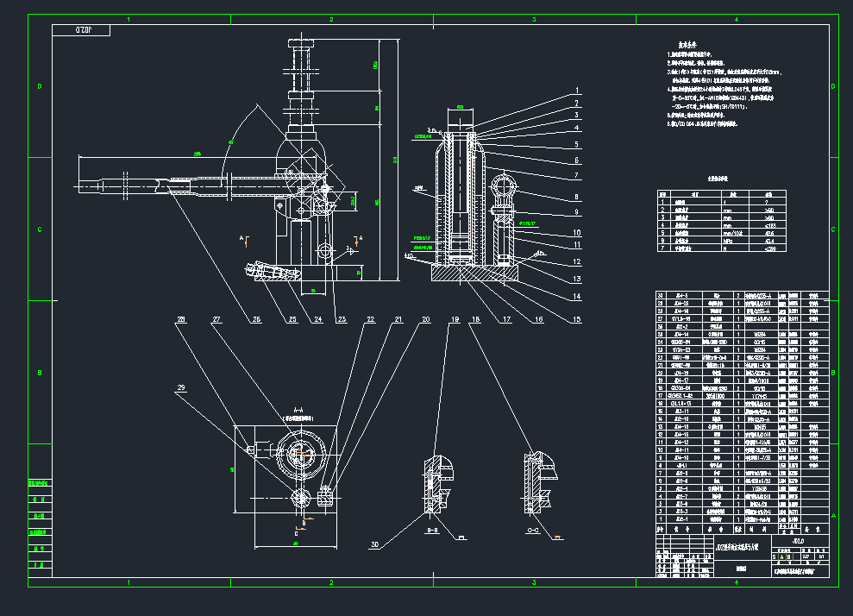Select part callout number 8
Viewport: 853px width, 616px height.
tap(576, 197)
